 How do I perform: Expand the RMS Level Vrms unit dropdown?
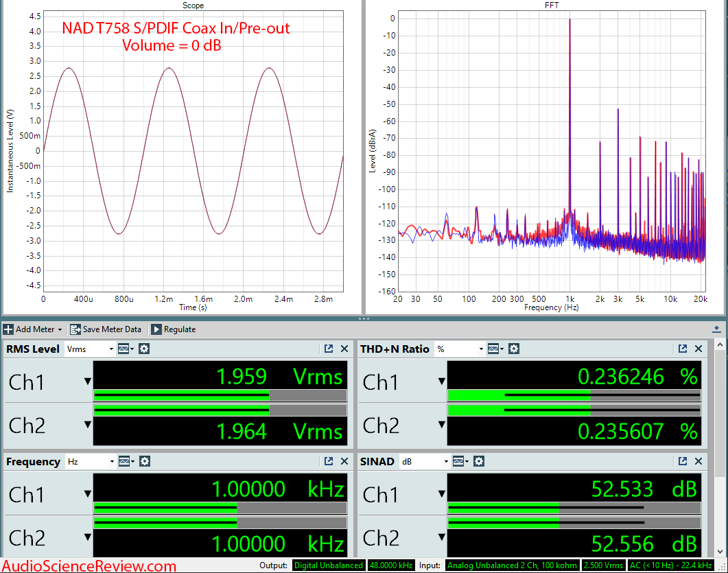point(90,349)
